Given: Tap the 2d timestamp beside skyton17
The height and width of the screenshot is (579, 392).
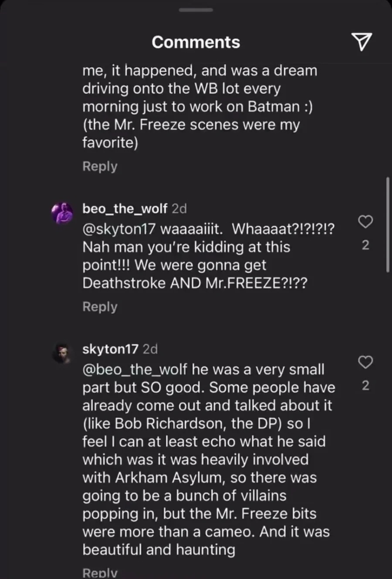Looking at the screenshot, I should coord(150,349).
